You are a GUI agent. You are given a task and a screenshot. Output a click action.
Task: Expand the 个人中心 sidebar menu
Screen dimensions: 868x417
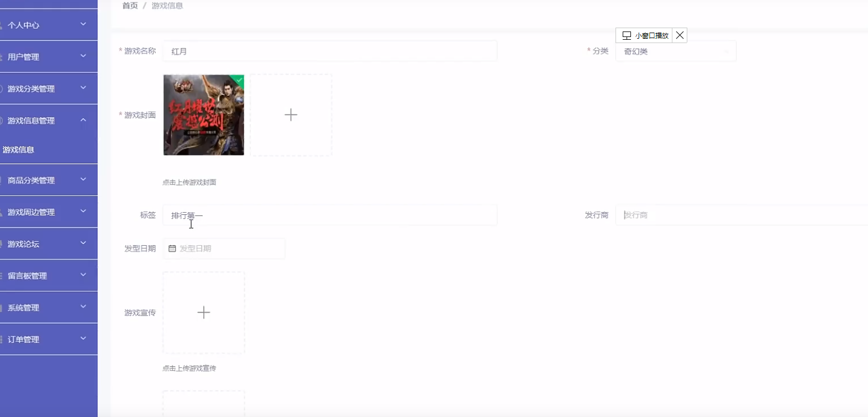tap(49, 25)
